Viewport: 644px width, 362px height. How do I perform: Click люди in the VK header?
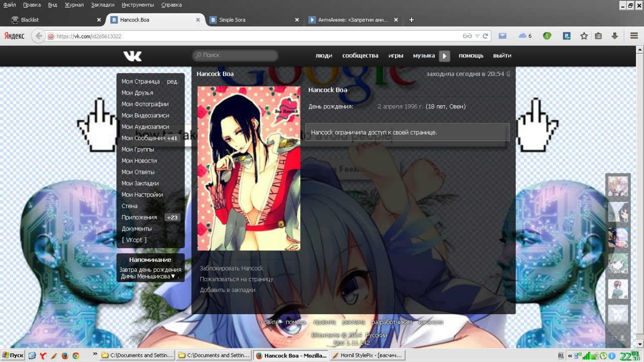pyautogui.click(x=324, y=56)
